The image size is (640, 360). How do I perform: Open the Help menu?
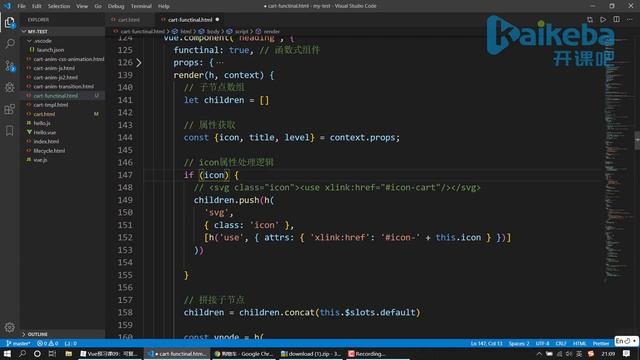pyautogui.click(x=164, y=6)
